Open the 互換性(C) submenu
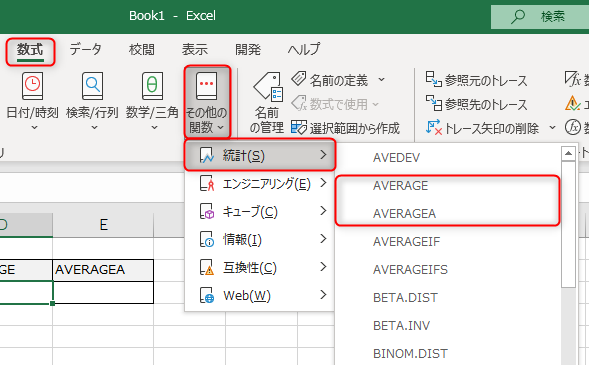The width and height of the screenshot is (589, 365). (x=260, y=268)
